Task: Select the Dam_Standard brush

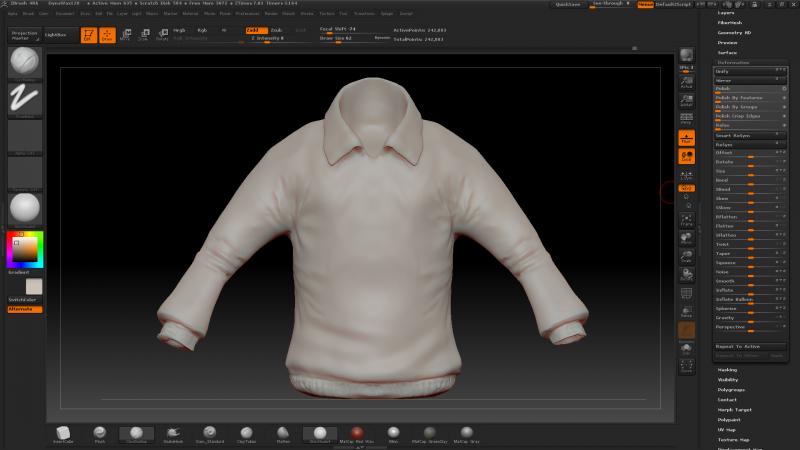Action: click(x=210, y=435)
